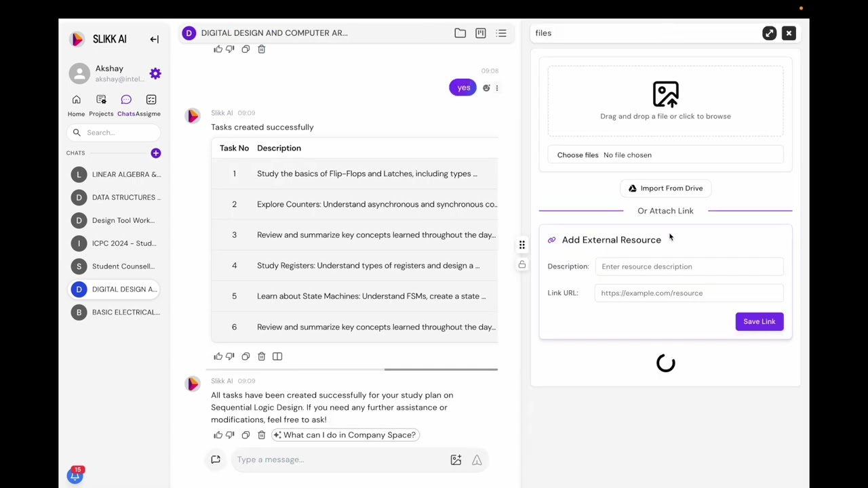
Task: Open the list view icon in chat header
Action: (x=501, y=33)
